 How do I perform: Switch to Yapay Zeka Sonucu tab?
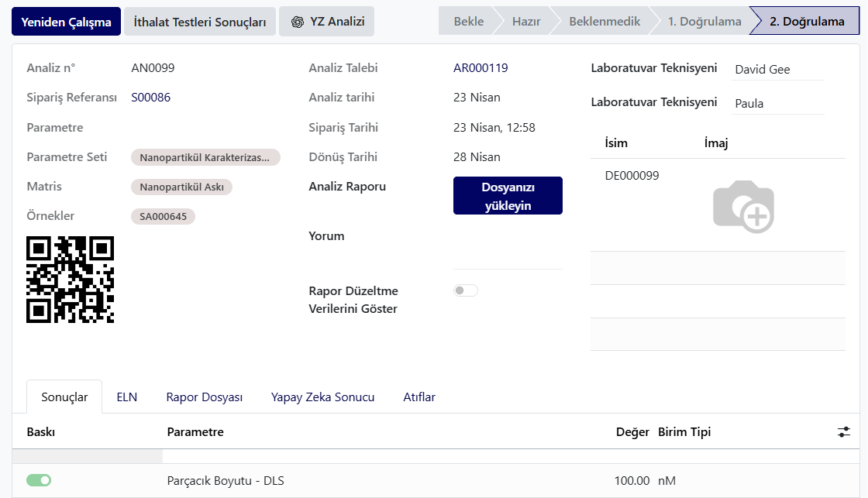click(322, 397)
